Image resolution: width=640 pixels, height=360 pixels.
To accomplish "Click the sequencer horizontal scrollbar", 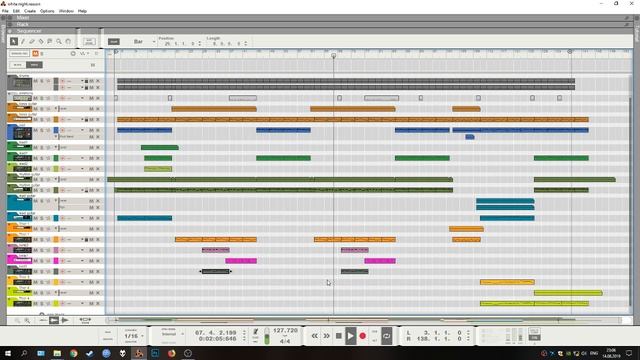I will coord(364,320).
